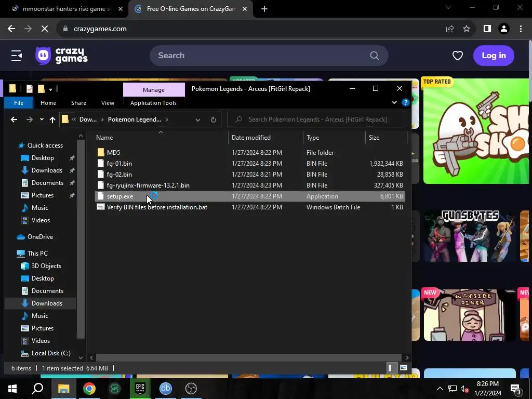Click Properties icon in quick access toolbar

pyautogui.click(x=30, y=89)
